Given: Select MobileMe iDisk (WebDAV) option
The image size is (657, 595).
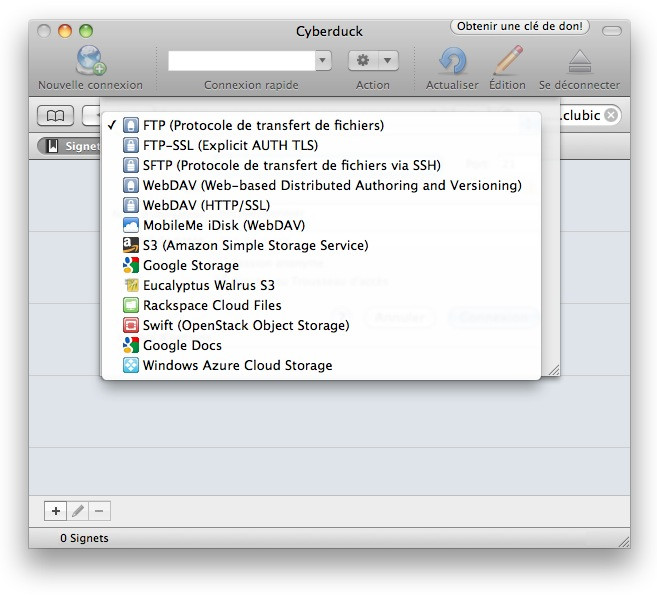Looking at the screenshot, I should click(223, 225).
